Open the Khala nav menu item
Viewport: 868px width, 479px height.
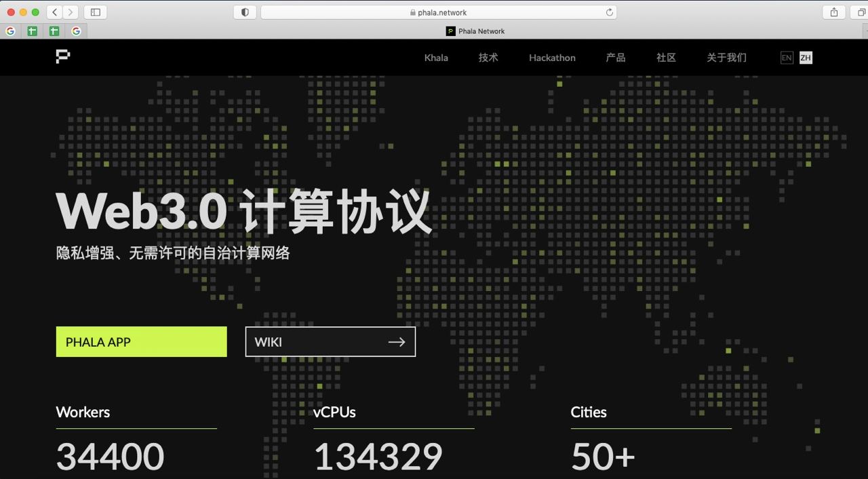pyautogui.click(x=436, y=58)
